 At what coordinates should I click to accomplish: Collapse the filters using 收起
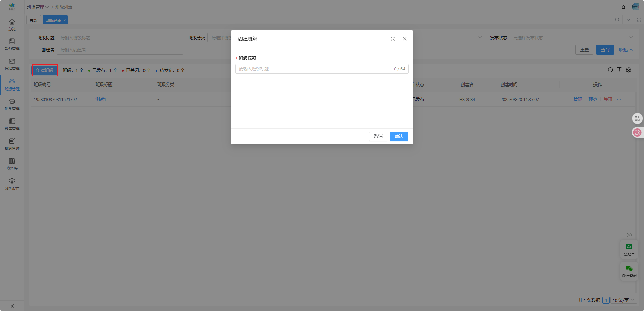[625, 50]
